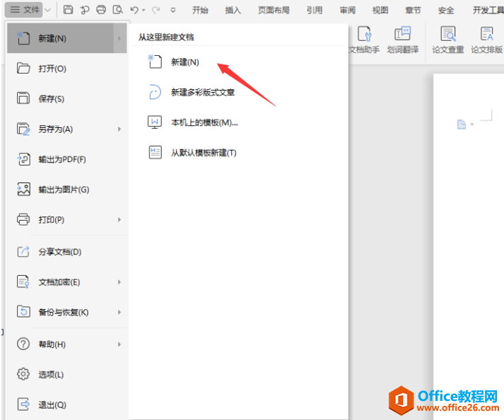Expand the quick access toolbar customize arrow

tap(173, 11)
